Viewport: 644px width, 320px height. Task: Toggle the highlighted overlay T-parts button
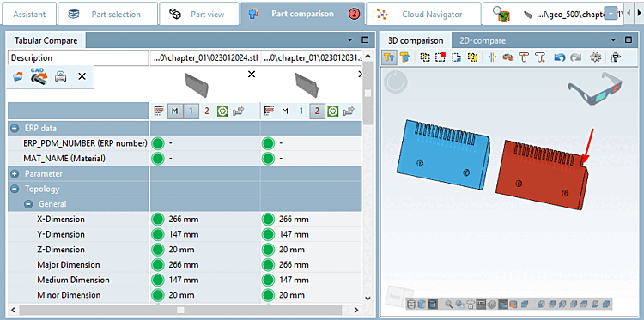(389, 57)
